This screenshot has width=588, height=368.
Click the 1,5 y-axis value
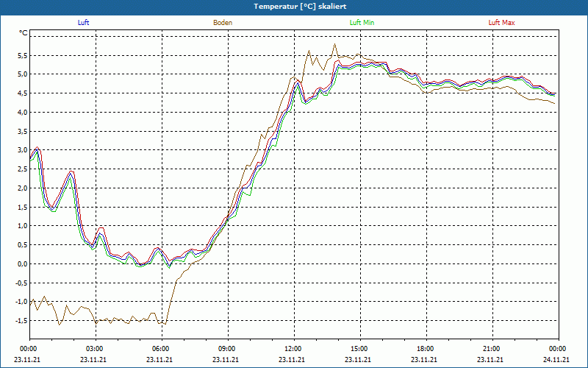[x=23, y=207]
